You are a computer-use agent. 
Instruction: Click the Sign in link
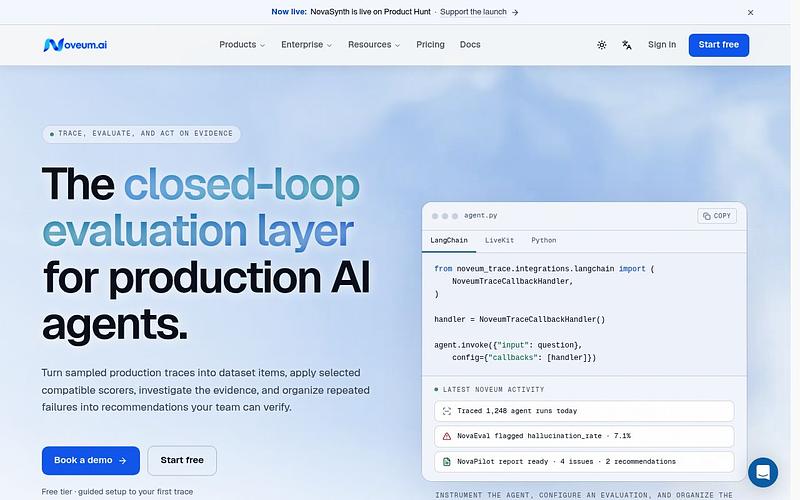[662, 45]
